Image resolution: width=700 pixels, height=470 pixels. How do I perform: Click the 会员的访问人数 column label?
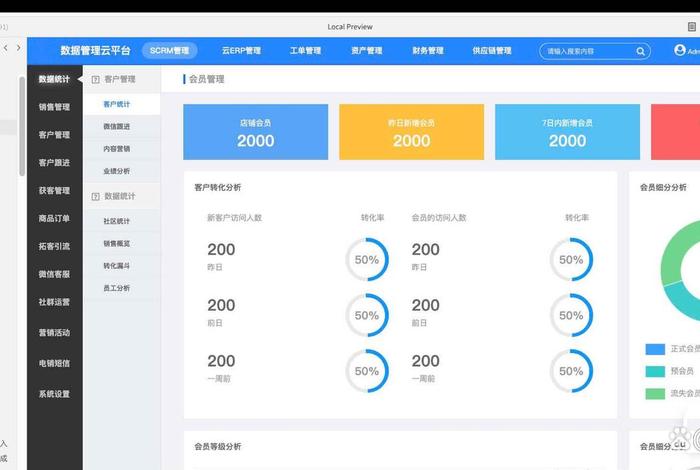[x=439, y=218]
